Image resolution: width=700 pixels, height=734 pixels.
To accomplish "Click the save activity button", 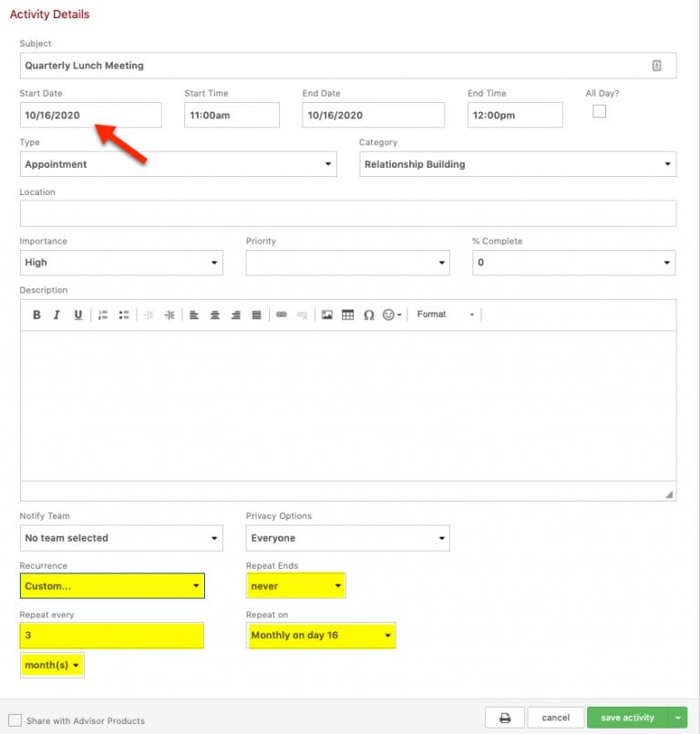I will point(628,718).
